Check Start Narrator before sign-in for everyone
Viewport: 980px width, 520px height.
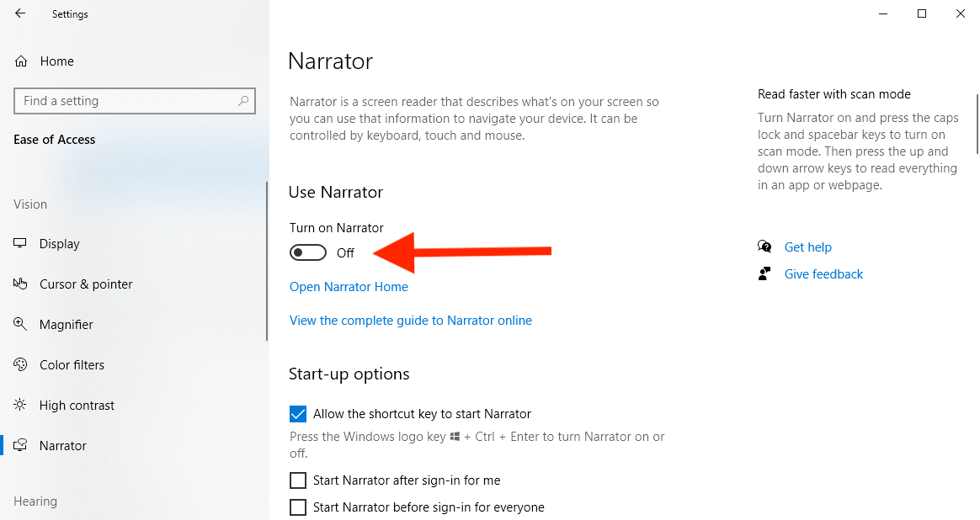pos(298,507)
